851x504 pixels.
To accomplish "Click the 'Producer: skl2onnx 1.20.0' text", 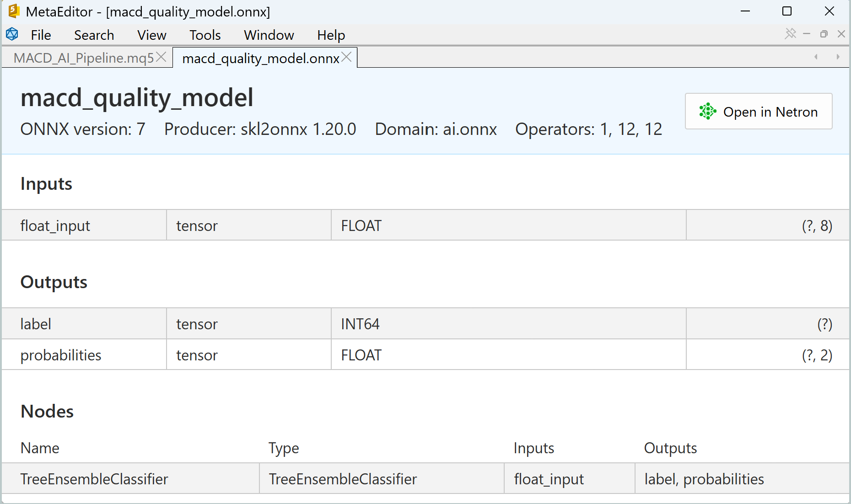I will [x=260, y=129].
